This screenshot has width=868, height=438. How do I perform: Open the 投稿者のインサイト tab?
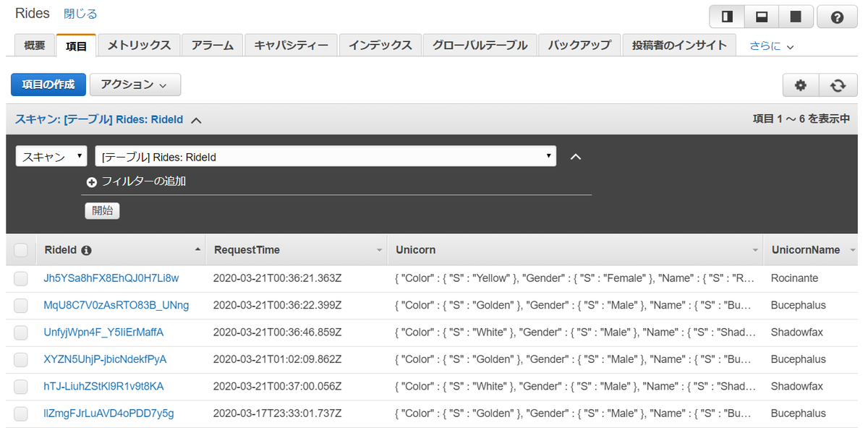coord(679,45)
